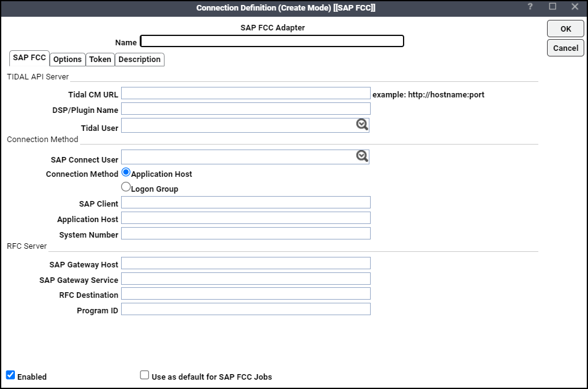Uncheck the Enabled checkbox
Screen dimensions: 588x389
(11, 375)
